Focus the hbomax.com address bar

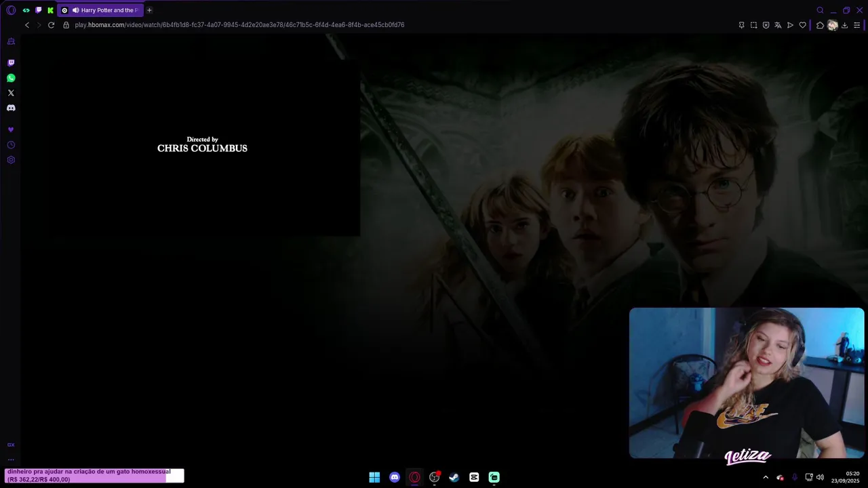239,25
